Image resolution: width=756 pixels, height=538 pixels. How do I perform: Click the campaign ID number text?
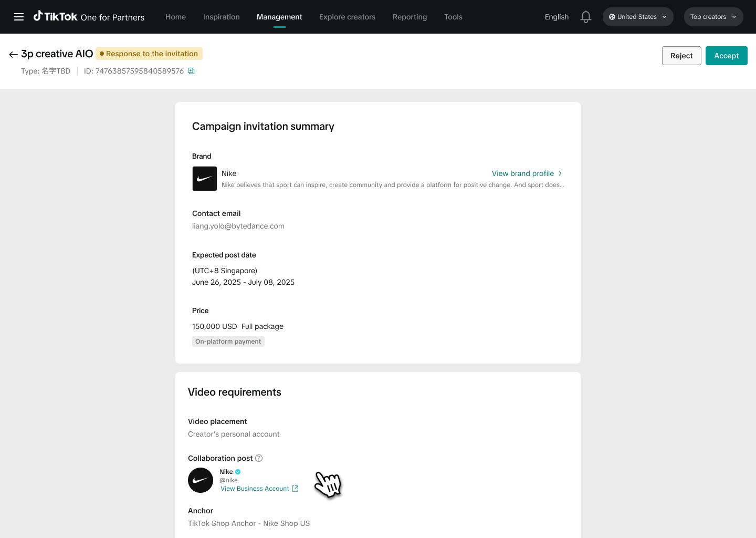click(x=140, y=71)
